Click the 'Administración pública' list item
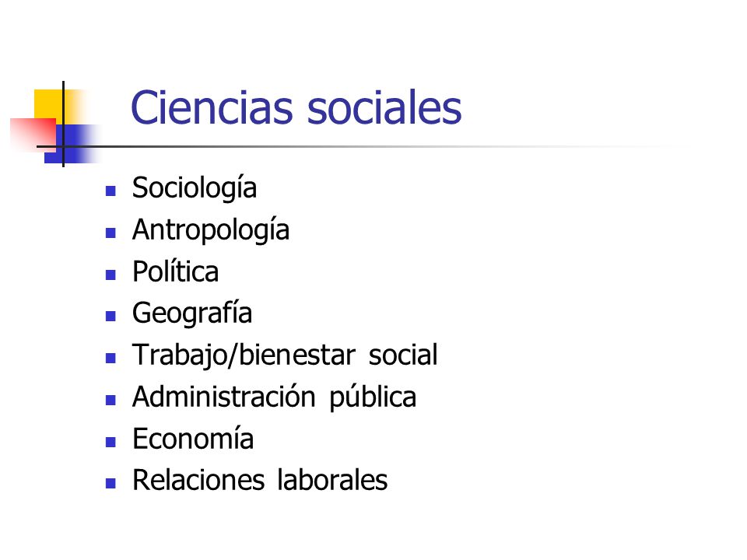Image resolution: width=747 pixels, height=560 pixels. [275, 397]
